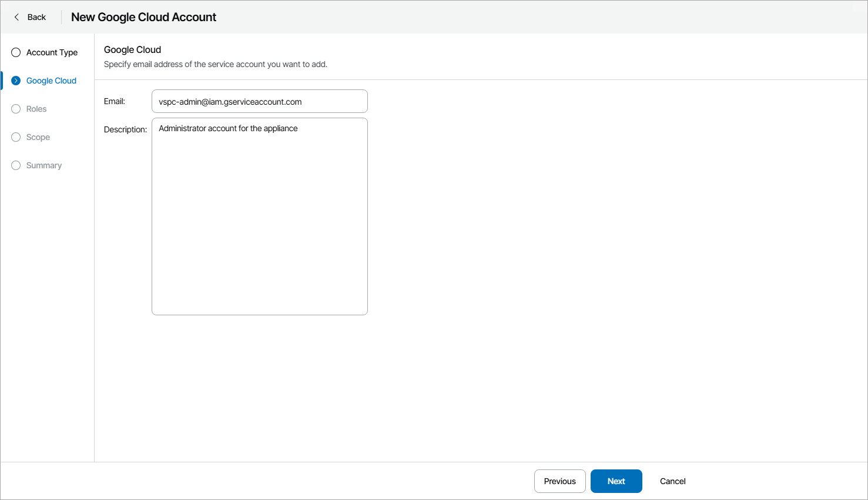Click the Email input field
The height and width of the screenshot is (500, 868).
pyautogui.click(x=259, y=101)
